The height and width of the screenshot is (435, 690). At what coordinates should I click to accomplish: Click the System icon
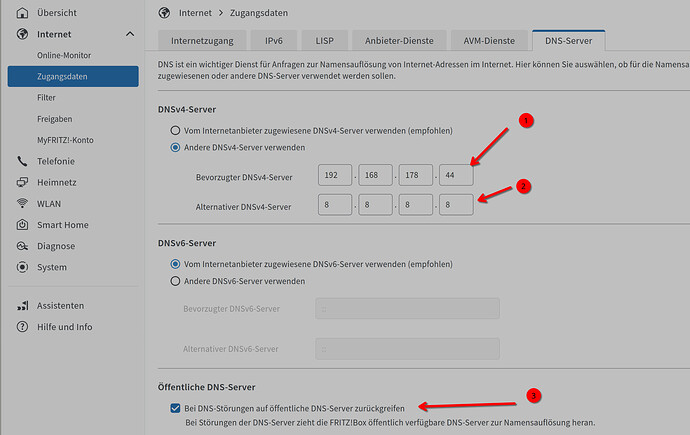tap(22, 267)
